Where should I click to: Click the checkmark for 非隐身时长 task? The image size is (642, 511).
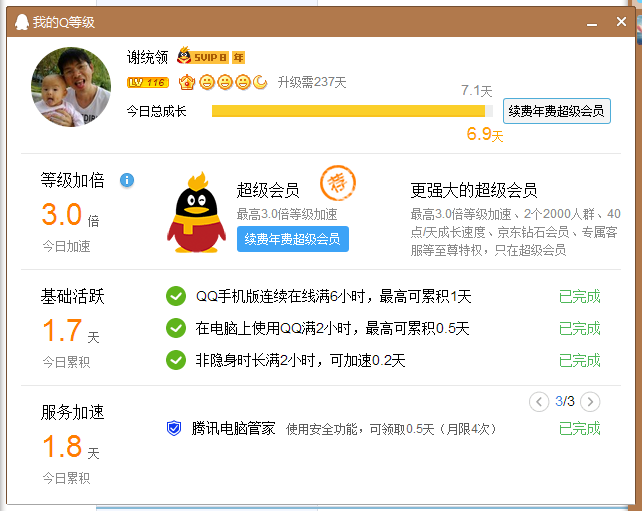pyautogui.click(x=176, y=360)
